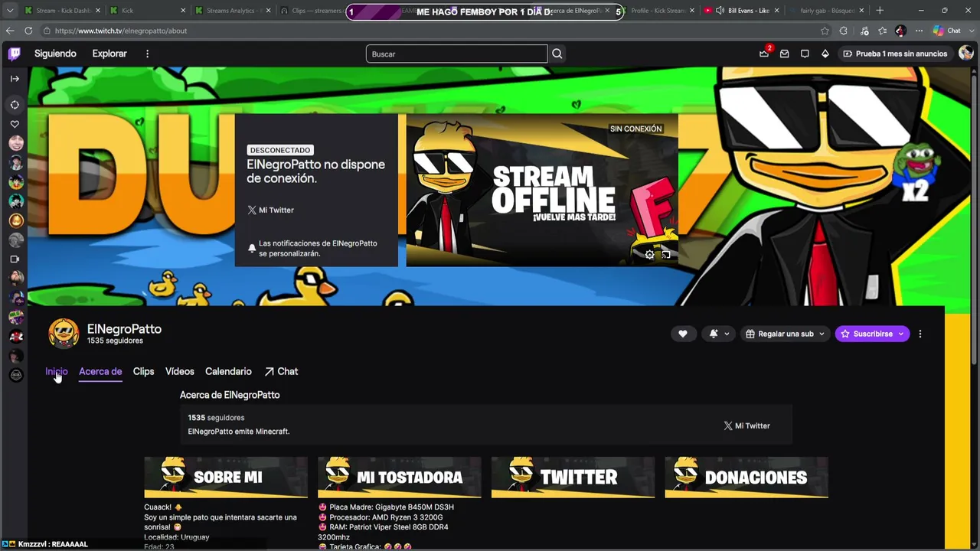Click the SOBRE MI panel banner
Image resolution: width=980 pixels, height=551 pixels.
(226, 478)
